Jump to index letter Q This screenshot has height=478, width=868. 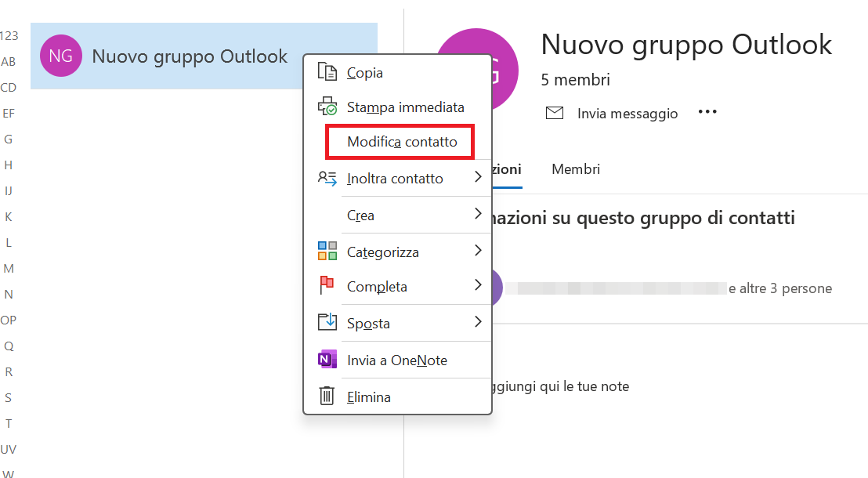(9, 346)
